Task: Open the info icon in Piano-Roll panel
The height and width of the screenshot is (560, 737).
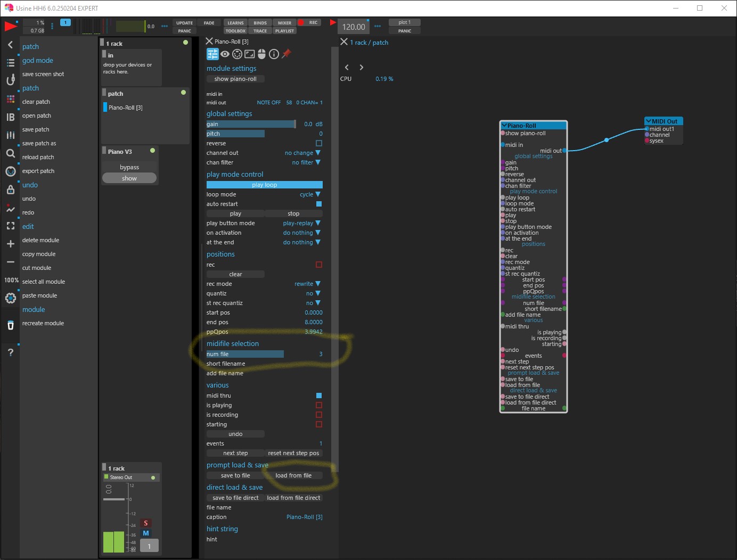Action: click(274, 54)
